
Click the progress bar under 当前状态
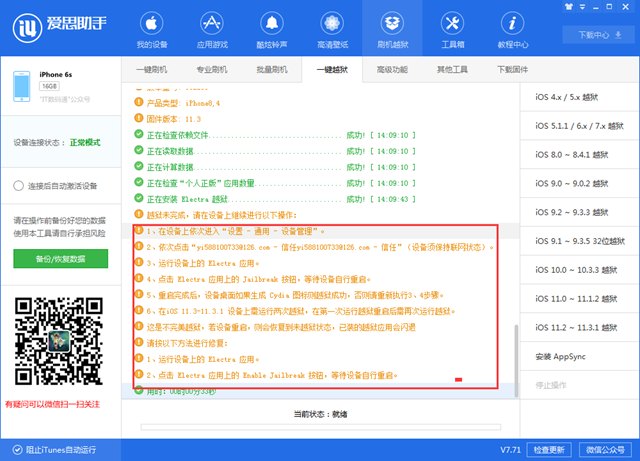[321, 427]
